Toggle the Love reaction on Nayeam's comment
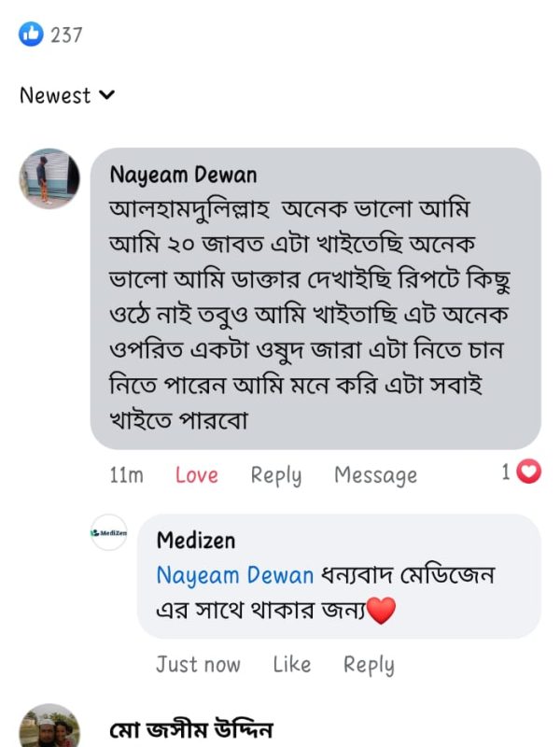Screen dimensions: 560x747 coord(196,475)
